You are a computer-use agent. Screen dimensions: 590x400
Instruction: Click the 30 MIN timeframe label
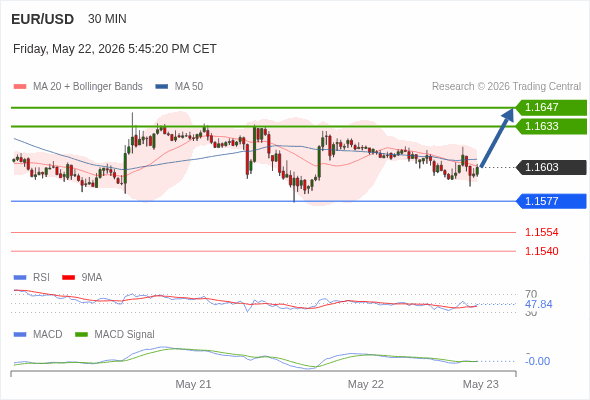107,19
